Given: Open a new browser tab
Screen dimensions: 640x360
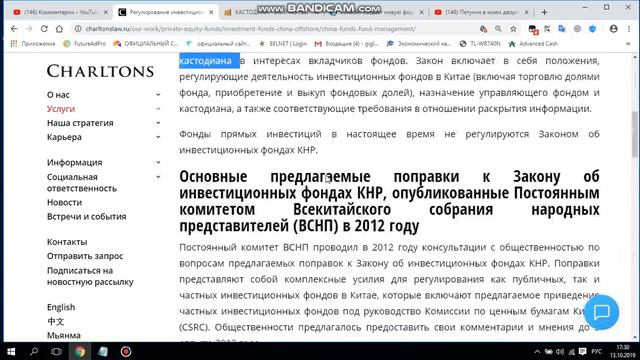Looking at the screenshot, I should (544, 12).
